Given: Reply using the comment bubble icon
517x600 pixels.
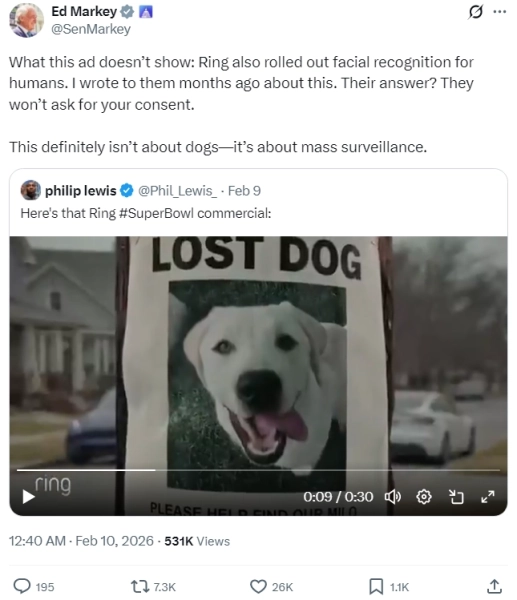Looking at the screenshot, I should point(22,586).
